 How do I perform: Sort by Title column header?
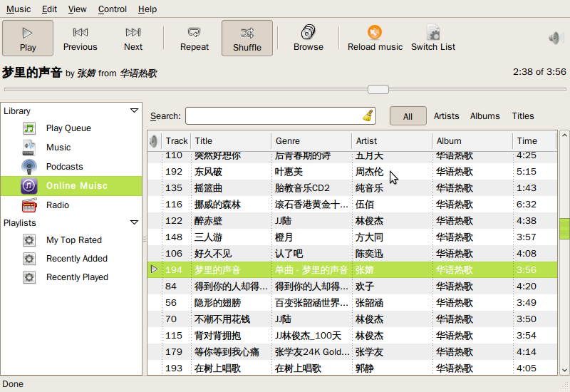pos(231,141)
